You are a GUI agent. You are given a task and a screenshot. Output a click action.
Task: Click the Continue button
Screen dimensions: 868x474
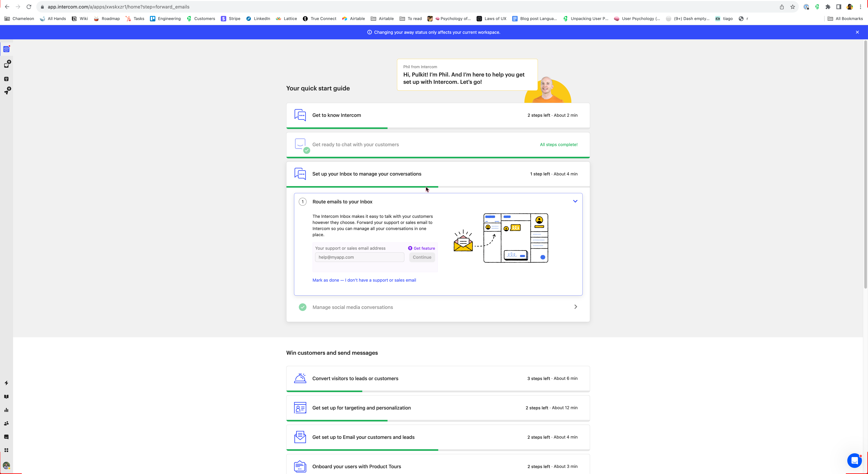[422, 257]
